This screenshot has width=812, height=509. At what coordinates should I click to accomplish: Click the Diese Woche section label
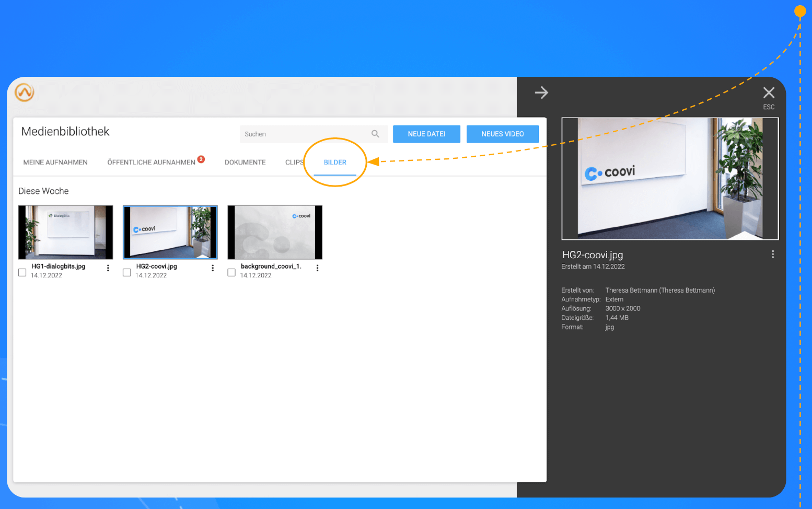pyautogui.click(x=43, y=191)
